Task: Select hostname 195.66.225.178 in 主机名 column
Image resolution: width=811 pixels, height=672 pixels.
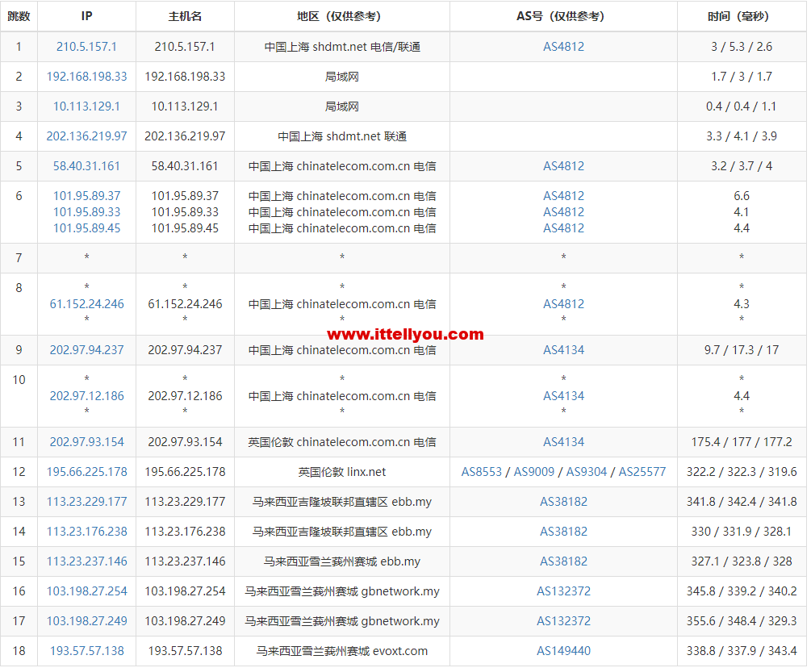Action: tap(185, 472)
